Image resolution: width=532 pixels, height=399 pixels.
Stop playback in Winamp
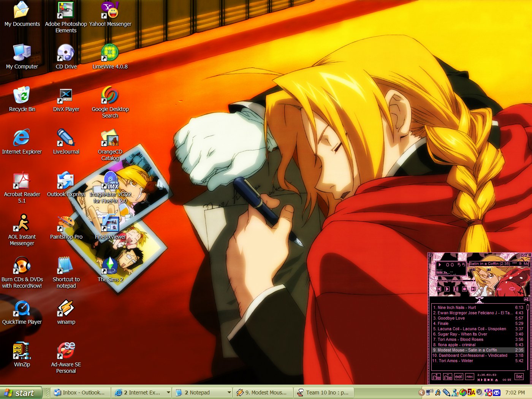pyautogui.click(x=464, y=289)
